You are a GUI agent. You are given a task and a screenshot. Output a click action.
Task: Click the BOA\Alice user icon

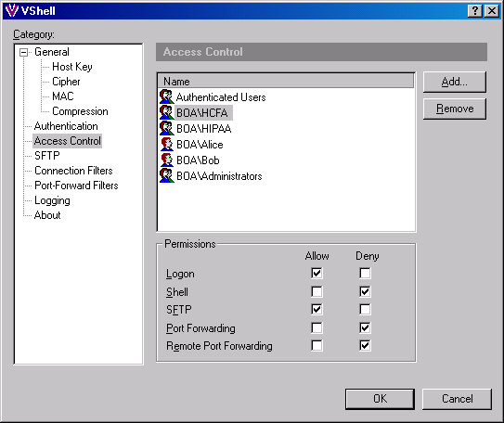click(166, 144)
